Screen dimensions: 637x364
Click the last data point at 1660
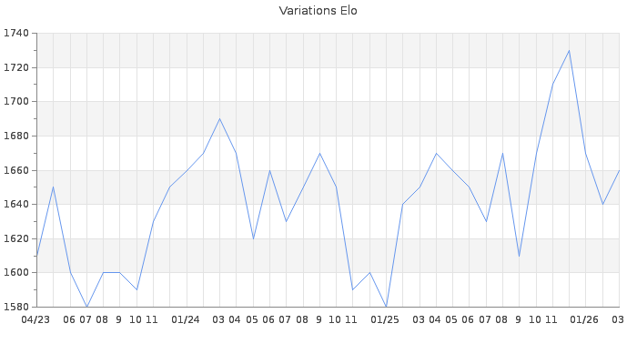pyautogui.click(x=619, y=170)
